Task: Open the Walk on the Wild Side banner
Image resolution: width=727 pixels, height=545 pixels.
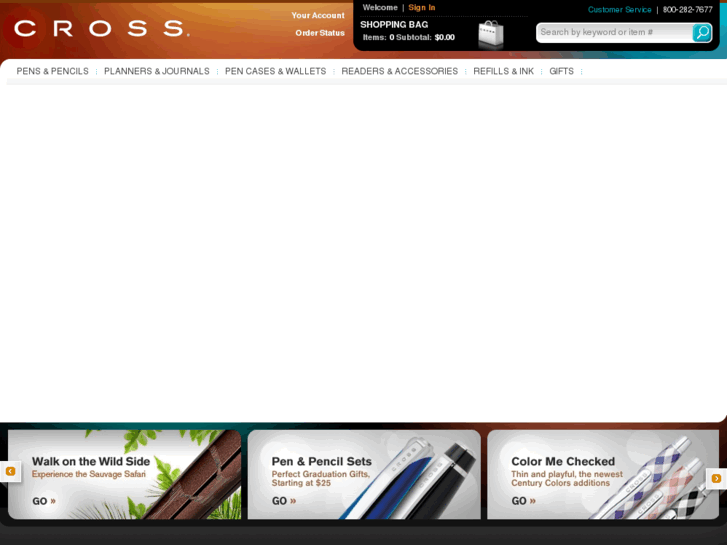Action: (124, 474)
